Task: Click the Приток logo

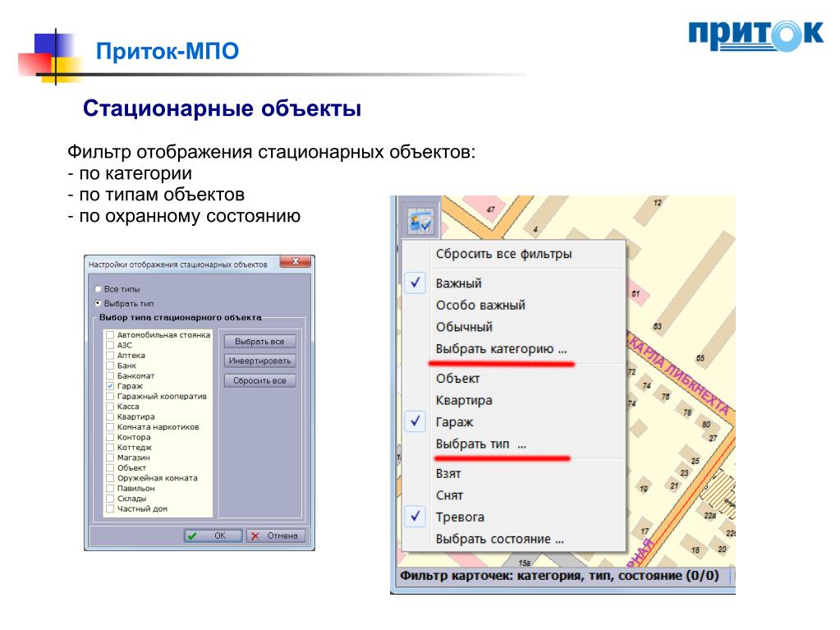Action: (755, 35)
